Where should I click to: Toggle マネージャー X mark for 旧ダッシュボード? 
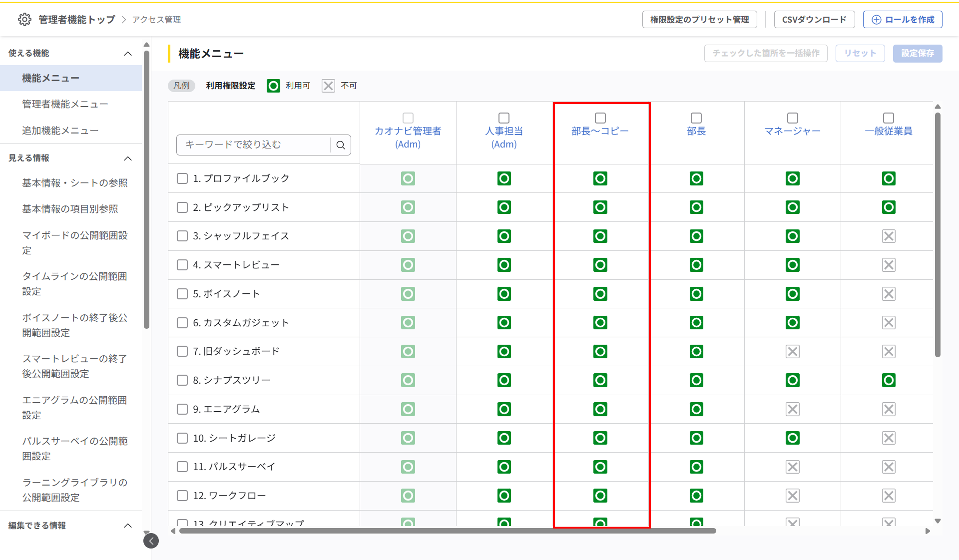click(792, 352)
